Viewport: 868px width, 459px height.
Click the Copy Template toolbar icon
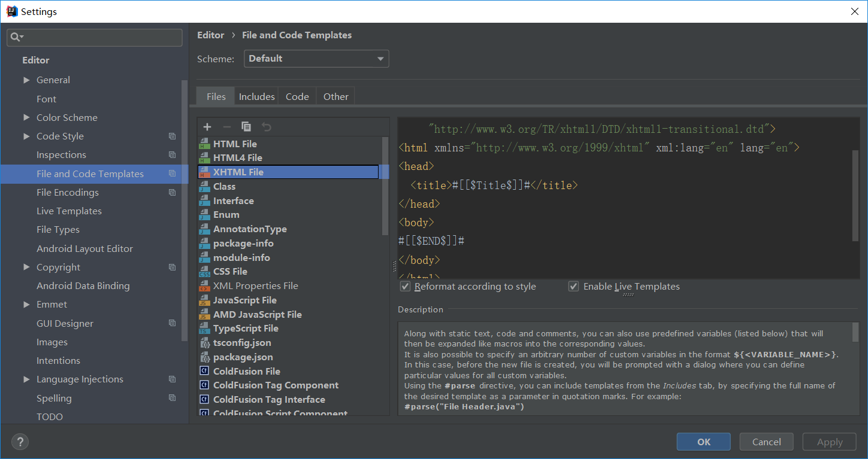click(x=246, y=127)
